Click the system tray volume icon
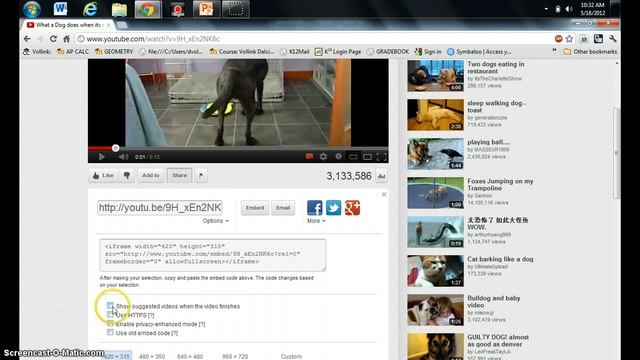Screen dimensions: 640x360 coord(569,9)
